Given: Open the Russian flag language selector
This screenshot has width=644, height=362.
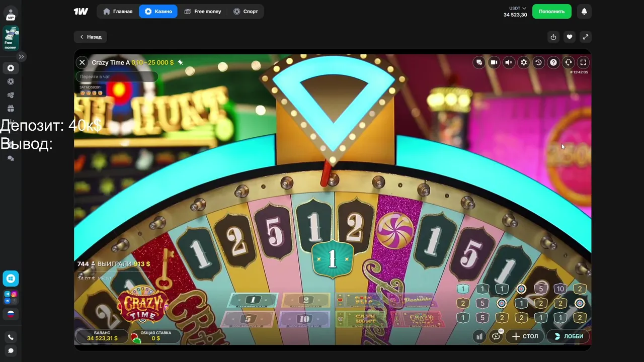Looking at the screenshot, I should click(11, 314).
